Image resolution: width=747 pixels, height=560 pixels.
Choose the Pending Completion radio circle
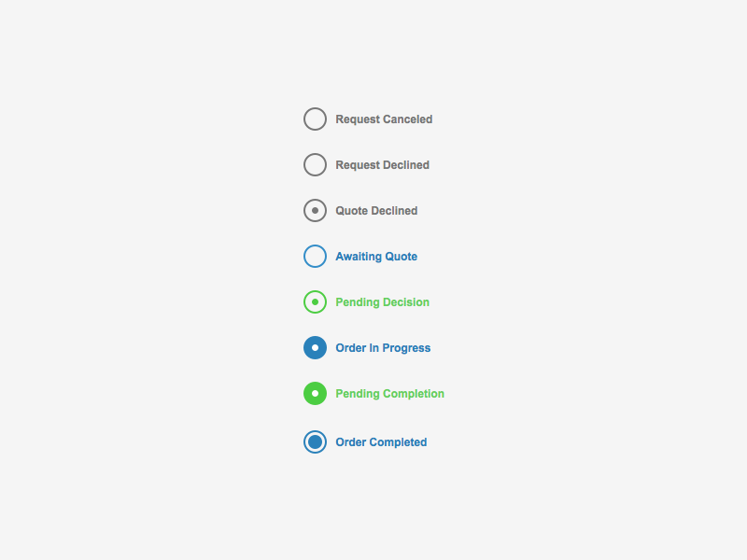(315, 394)
